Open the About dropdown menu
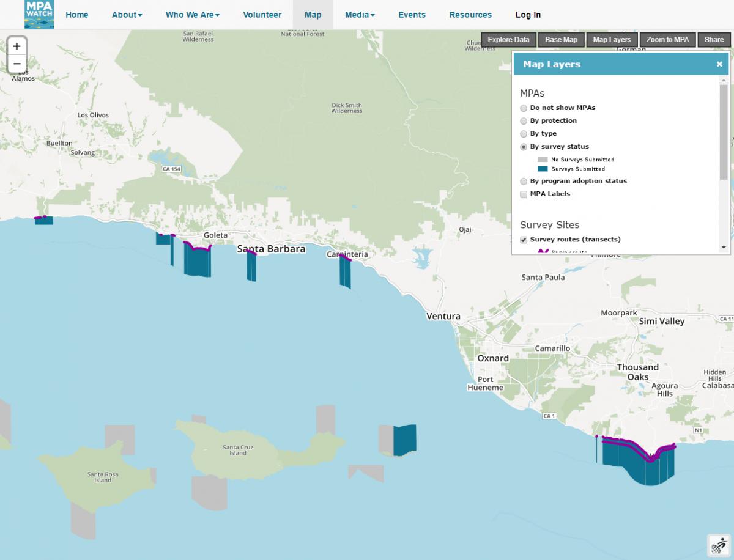 (127, 15)
